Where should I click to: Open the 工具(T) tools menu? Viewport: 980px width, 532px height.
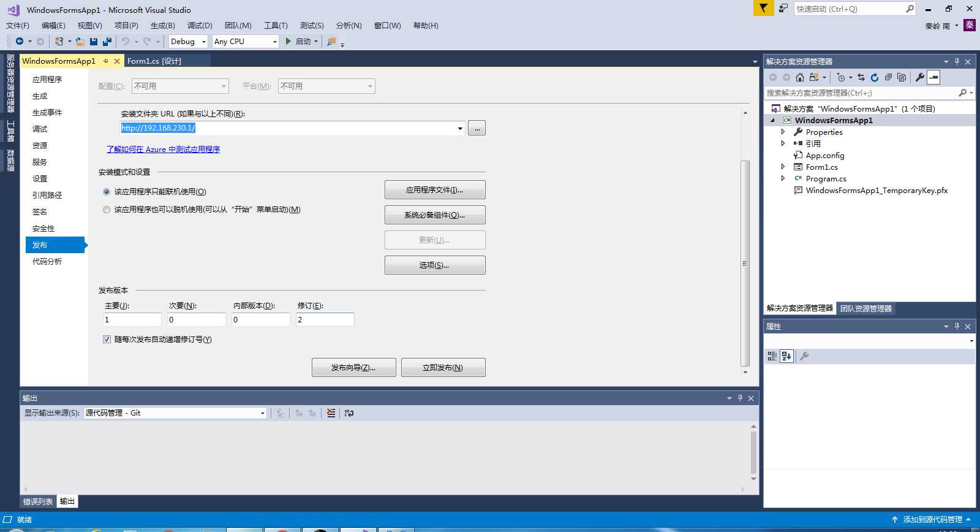pyautogui.click(x=276, y=26)
